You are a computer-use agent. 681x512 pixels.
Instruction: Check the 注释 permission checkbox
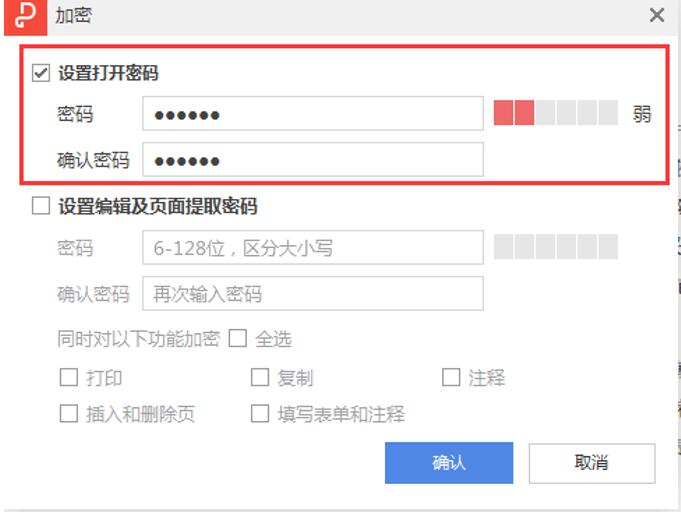(451, 377)
